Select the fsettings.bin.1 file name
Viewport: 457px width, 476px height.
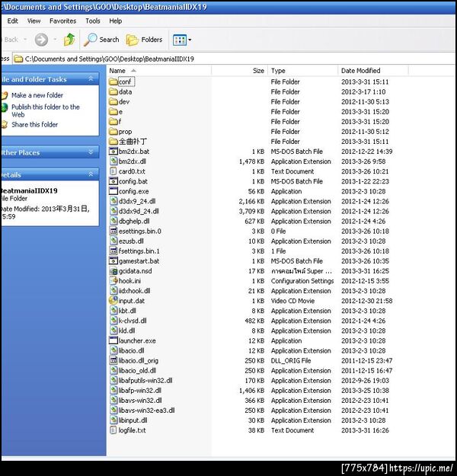pyautogui.click(x=139, y=251)
